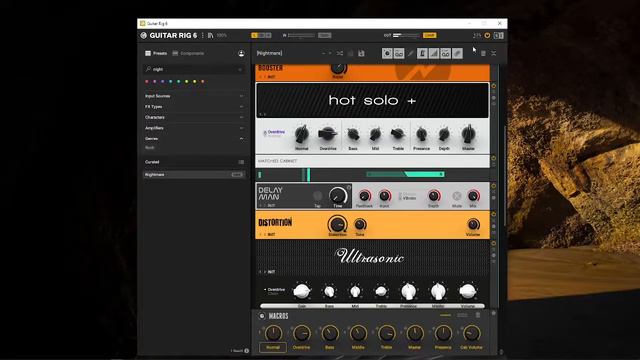The width and height of the screenshot is (640, 360).
Task: Collapse all rack modules icon
Action: [493, 53]
